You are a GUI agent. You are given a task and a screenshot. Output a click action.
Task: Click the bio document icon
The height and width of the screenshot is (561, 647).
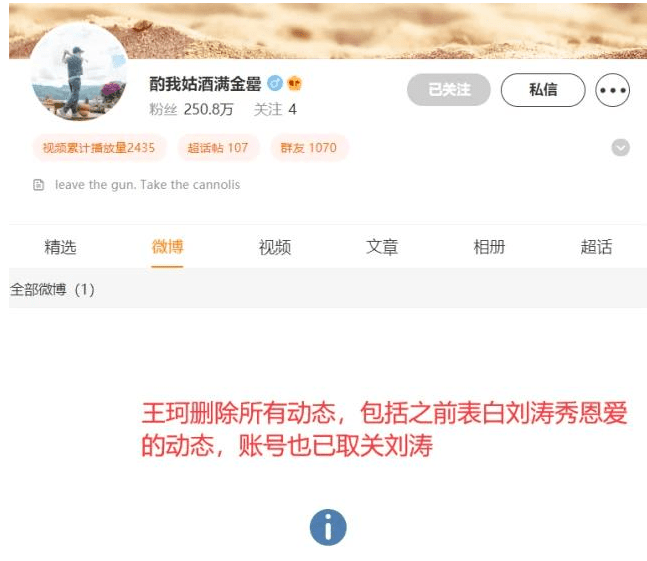click(x=38, y=185)
